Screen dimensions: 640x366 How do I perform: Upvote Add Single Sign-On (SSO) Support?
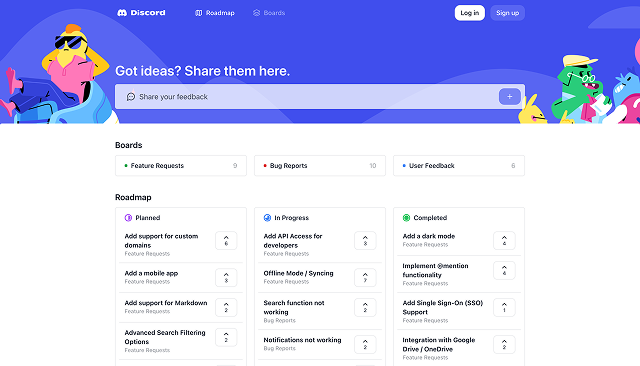click(x=504, y=307)
